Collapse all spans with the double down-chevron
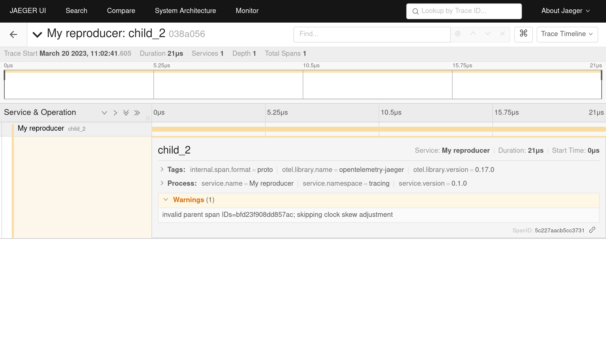 coord(126,113)
